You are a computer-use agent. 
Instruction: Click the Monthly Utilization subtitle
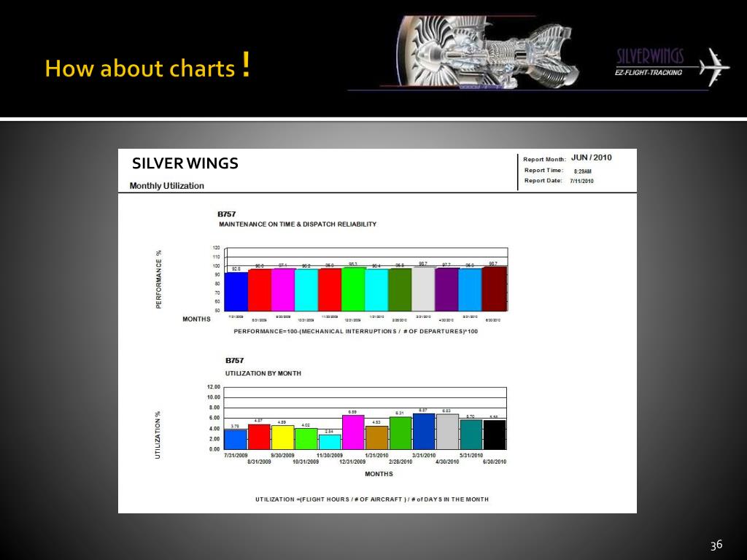(x=167, y=186)
